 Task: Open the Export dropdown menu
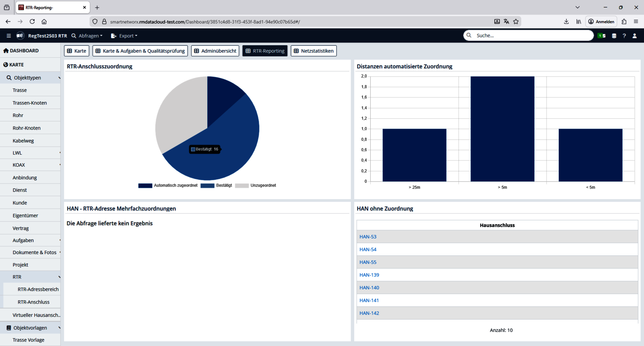(124, 36)
